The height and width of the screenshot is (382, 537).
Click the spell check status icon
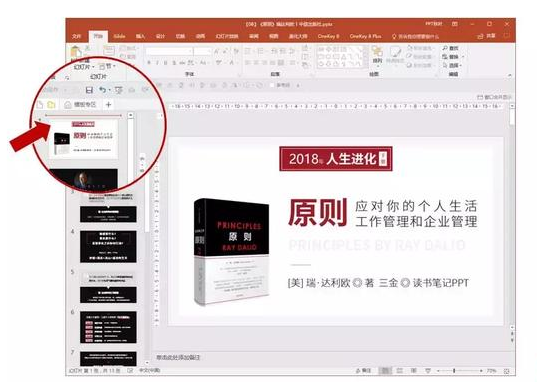click(x=130, y=371)
